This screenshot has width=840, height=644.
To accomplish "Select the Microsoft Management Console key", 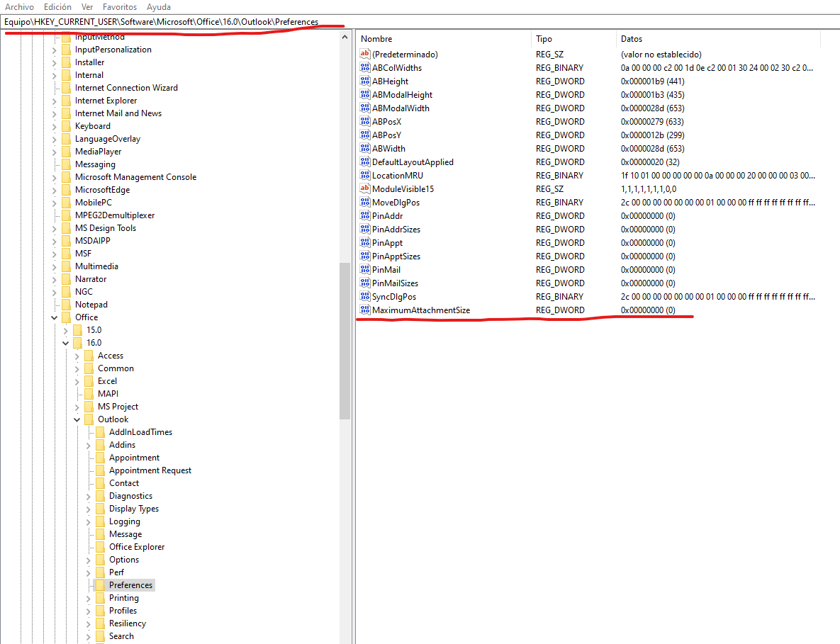I will (x=135, y=176).
